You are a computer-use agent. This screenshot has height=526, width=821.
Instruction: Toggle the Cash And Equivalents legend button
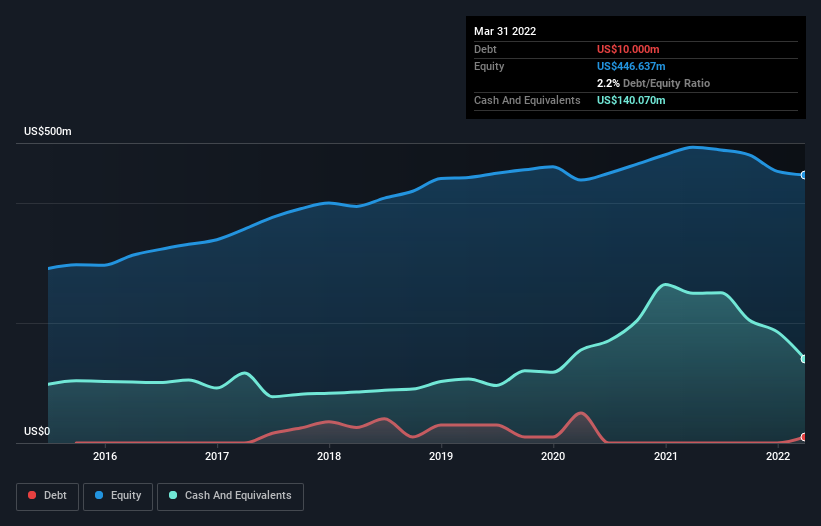click(x=230, y=496)
